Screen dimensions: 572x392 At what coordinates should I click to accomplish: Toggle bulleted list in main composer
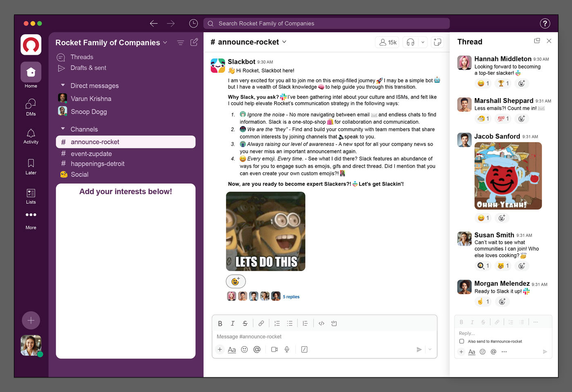click(x=290, y=323)
